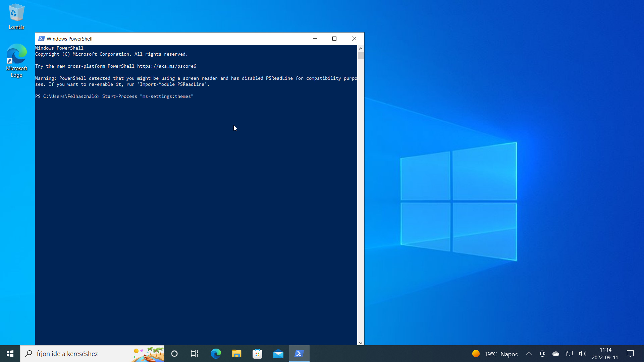Launch Edge from the taskbar
This screenshot has width=644, height=362.
216,354
